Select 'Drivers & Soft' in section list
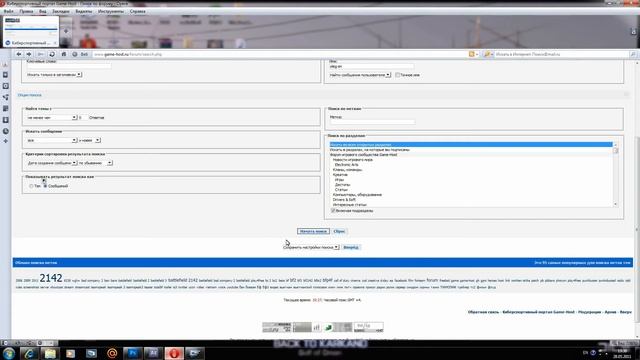Screen dimensions: 640x360 point(344,200)
